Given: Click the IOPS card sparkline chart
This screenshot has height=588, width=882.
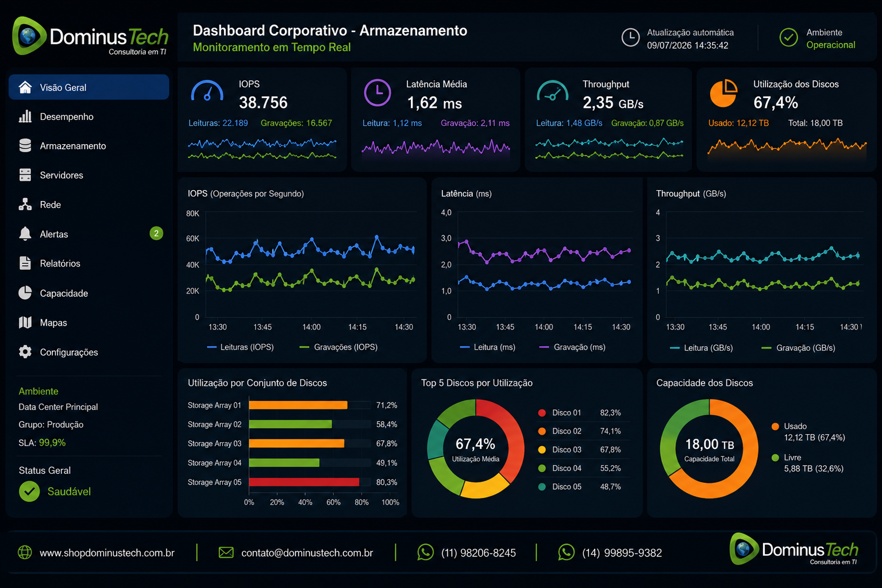Looking at the screenshot, I should click(x=262, y=148).
